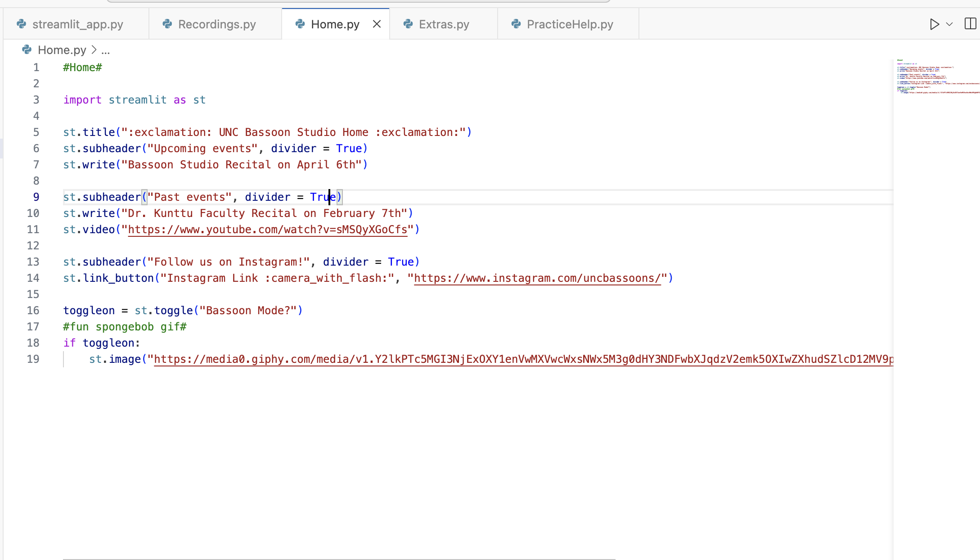This screenshot has width=980, height=560.
Task: Click the Instagram URL on line 14
Action: click(x=537, y=278)
